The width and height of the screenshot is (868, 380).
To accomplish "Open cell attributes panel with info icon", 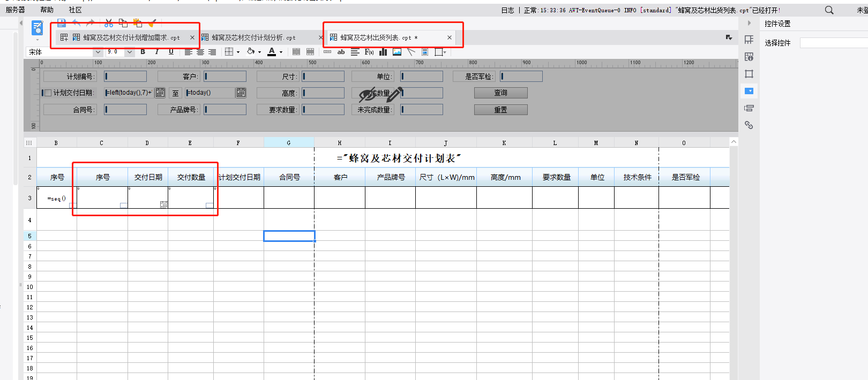I will (749, 57).
